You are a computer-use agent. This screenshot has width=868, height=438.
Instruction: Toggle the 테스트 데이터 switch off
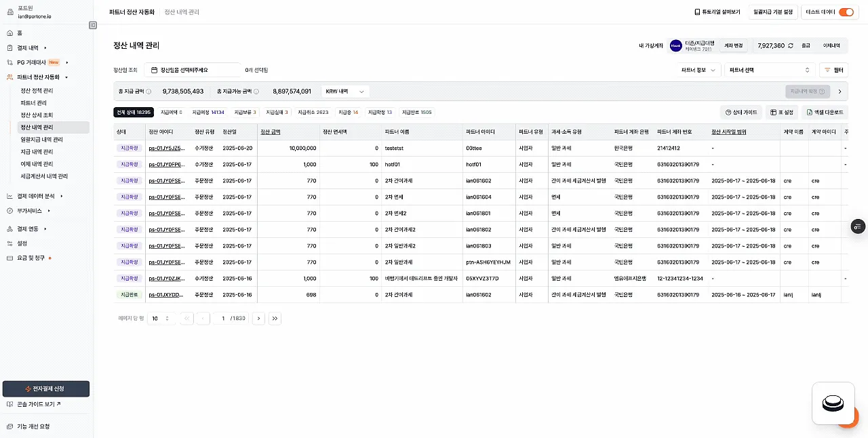pos(846,12)
